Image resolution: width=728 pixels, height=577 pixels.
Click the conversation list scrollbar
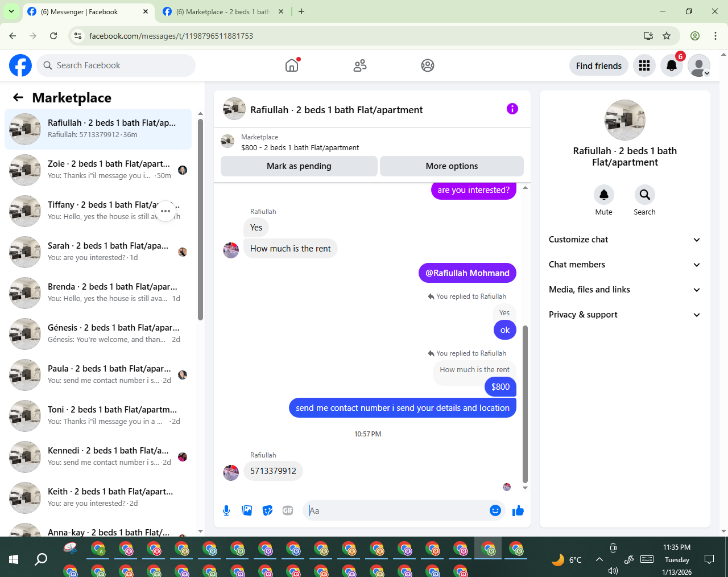pyautogui.click(x=200, y=219)
